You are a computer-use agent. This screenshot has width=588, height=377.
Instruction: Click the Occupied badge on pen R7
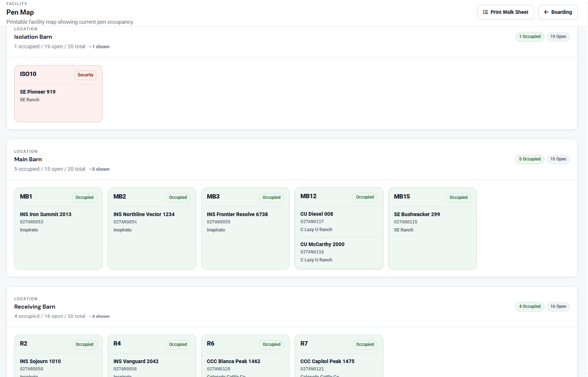point(365,344)
